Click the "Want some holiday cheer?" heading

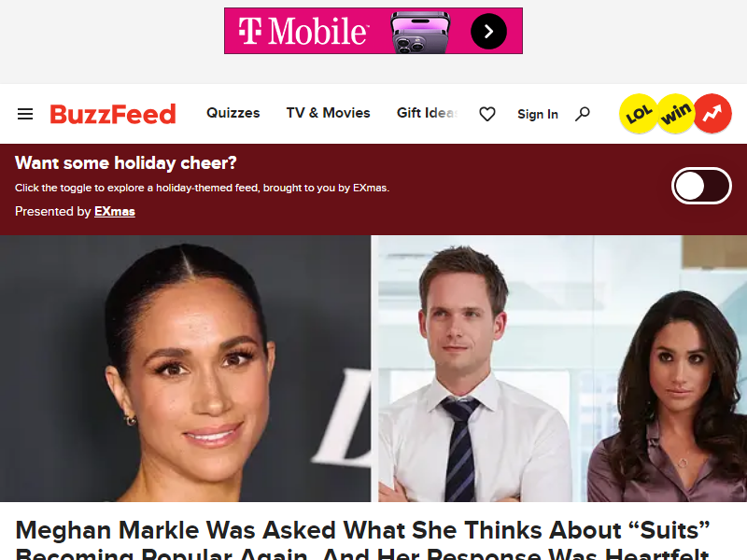tap(126, 162)
